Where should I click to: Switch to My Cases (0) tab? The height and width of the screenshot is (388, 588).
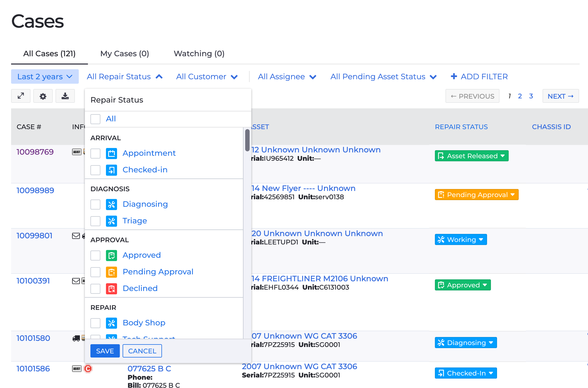pyautogui.click(x=125, y=53)
